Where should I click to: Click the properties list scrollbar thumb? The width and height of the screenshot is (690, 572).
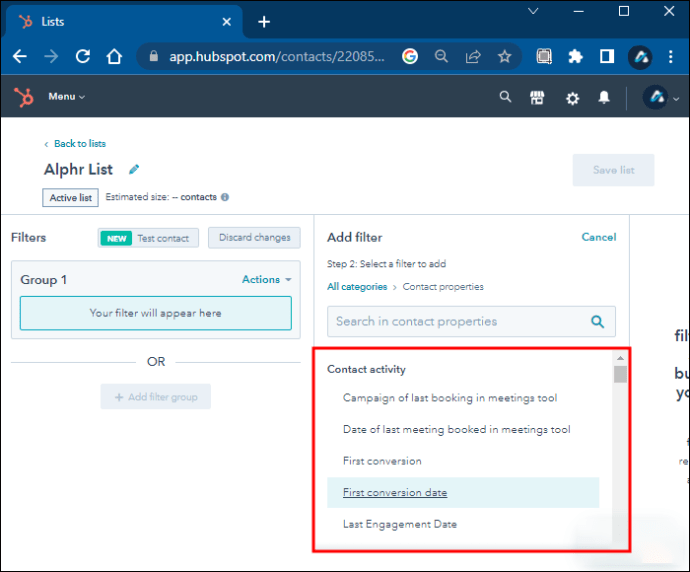click(620, 374)
